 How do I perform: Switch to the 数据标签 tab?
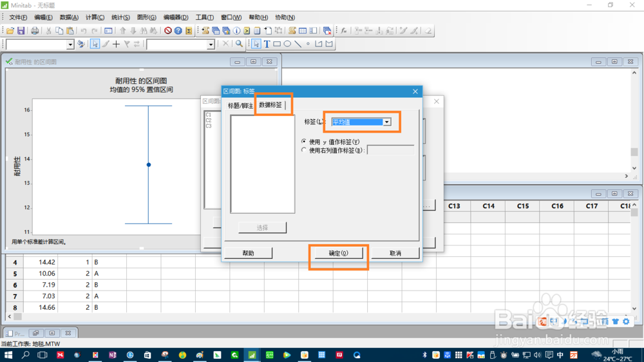pyautogui.click(x=270, y=105)
